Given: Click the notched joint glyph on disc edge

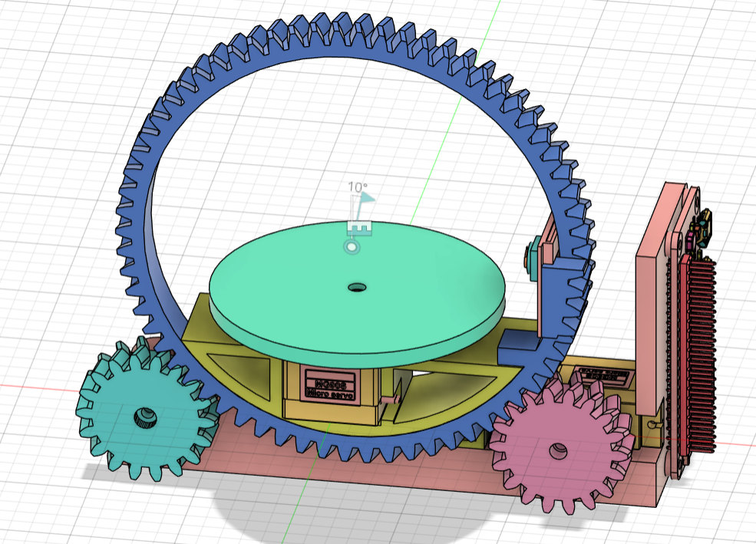Looking at the screenshot, I should point(358,228).
